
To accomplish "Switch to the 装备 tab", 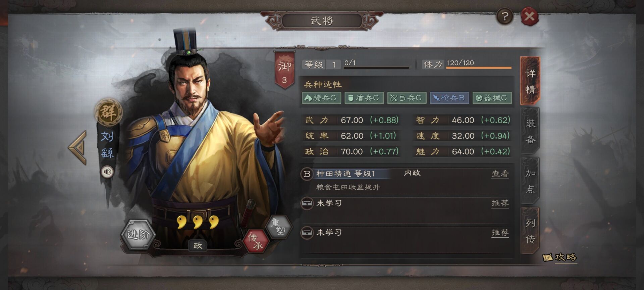I will coord(530,131).
